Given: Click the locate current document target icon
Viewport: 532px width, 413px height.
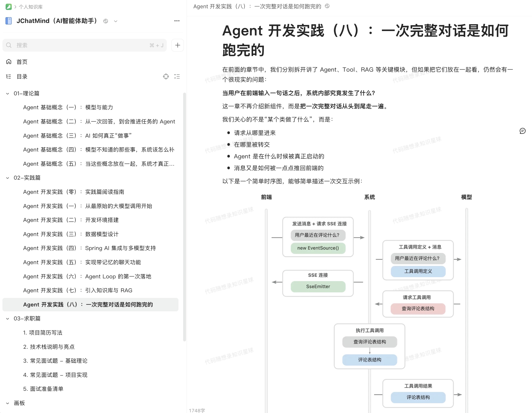Looking at the screenshot, I should [x=166, y=76].
